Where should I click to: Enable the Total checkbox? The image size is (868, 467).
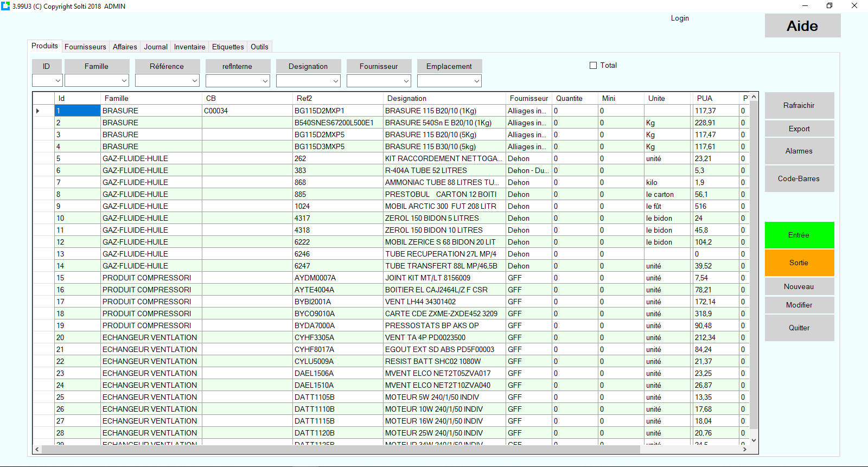(x=593, y=65)
